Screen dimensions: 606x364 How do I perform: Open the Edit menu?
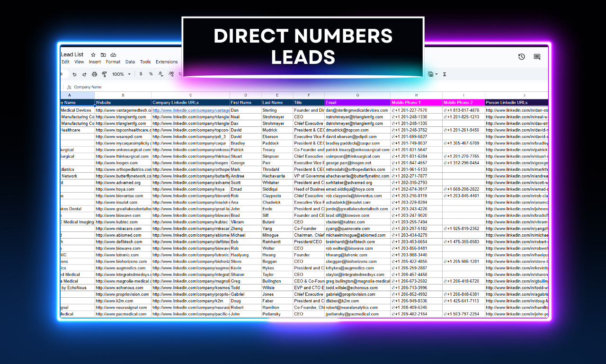click(65, 62)
